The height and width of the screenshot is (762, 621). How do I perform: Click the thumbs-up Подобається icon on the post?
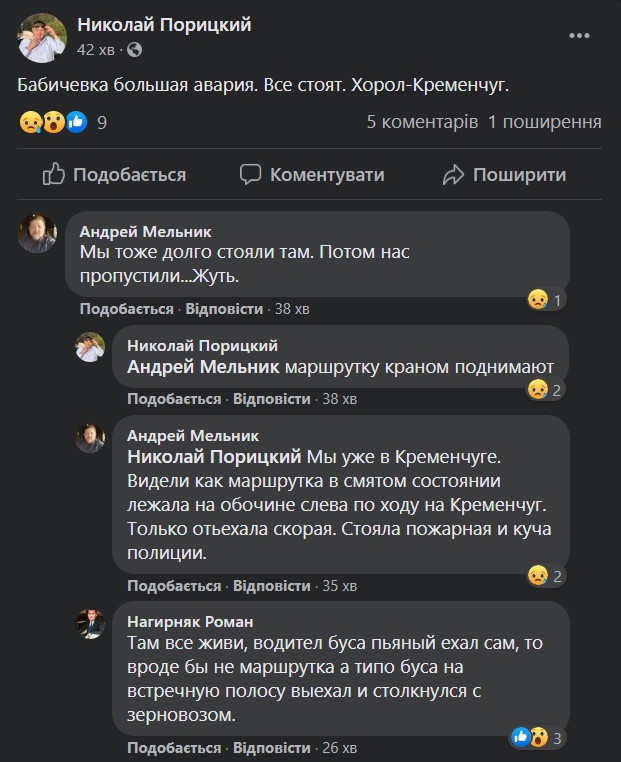point(54,174)
